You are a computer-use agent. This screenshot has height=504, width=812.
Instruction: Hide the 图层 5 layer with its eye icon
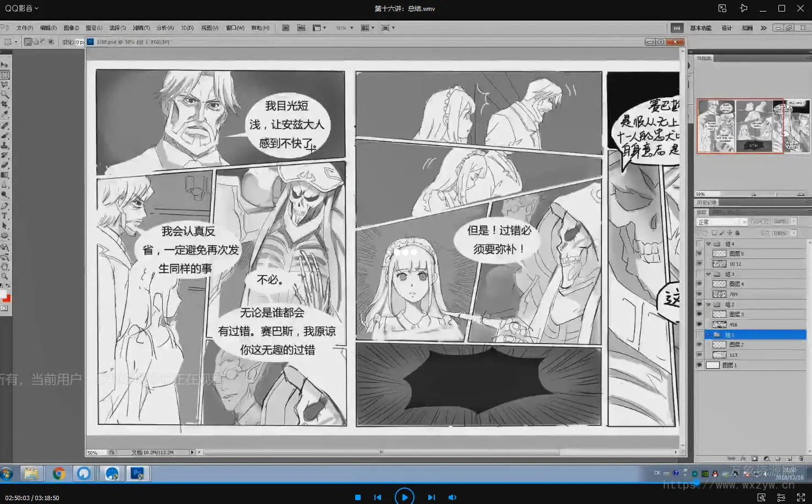[x=699, y=254]
